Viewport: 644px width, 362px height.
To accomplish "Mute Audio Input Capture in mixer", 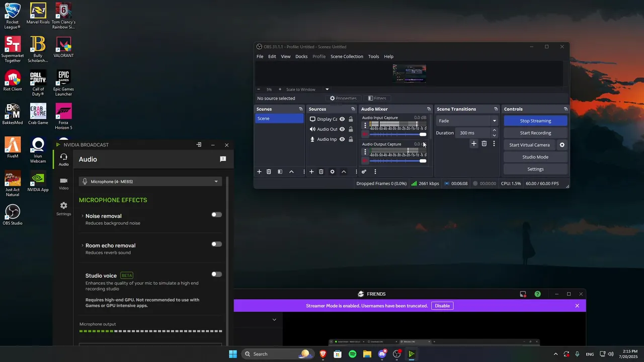I will click(365, 135).
